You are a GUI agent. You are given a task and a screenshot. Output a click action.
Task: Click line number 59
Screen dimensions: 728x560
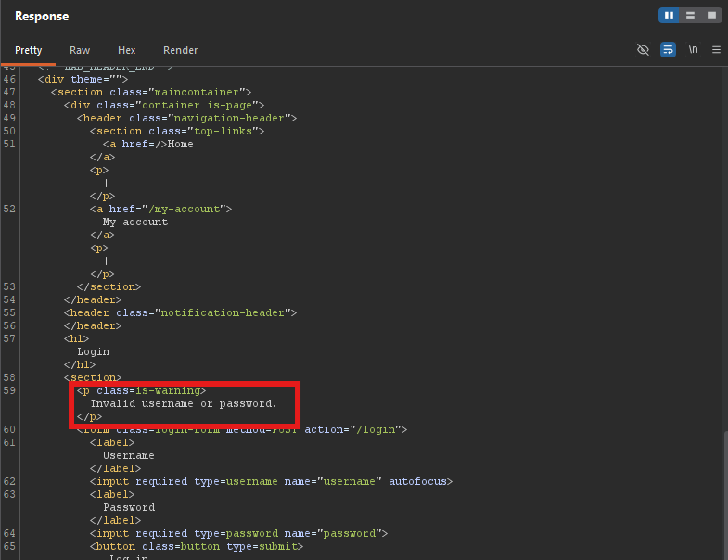9,390
